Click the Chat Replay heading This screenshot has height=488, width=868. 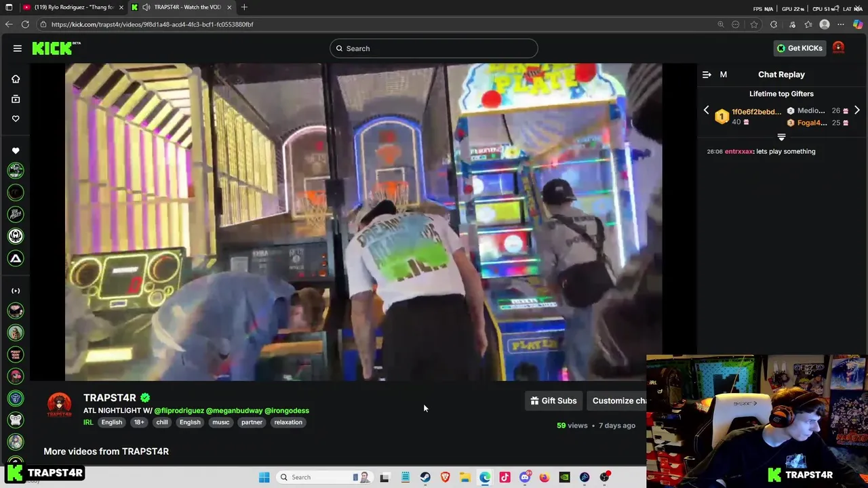pyautogui.click(x=781, y=75)
